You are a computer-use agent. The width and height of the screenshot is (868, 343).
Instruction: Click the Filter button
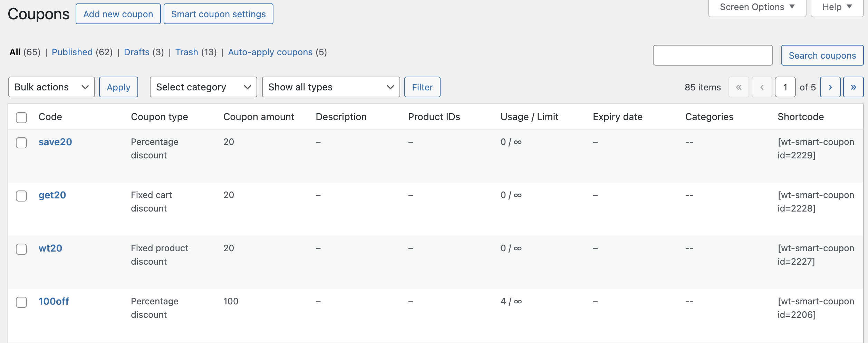pos(422,87)
